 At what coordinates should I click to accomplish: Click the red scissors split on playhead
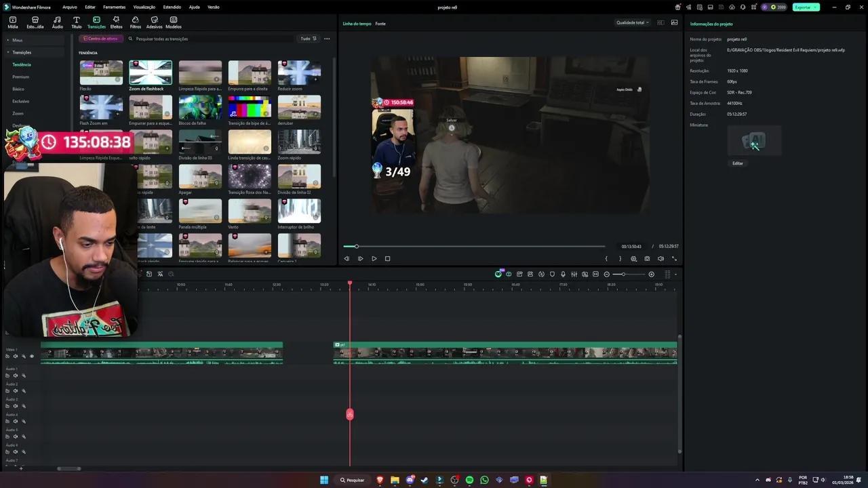click(x=350, y=414)
